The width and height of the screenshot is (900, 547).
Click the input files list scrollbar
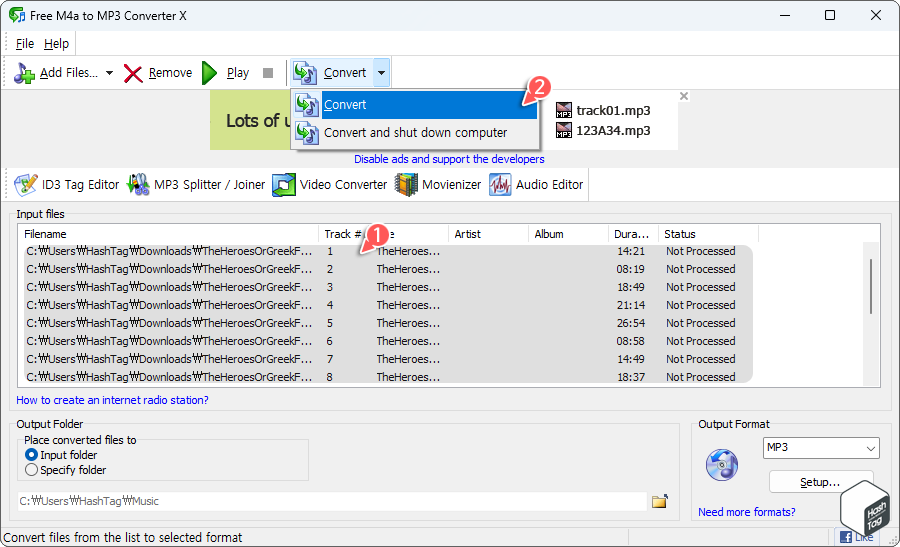871,286
